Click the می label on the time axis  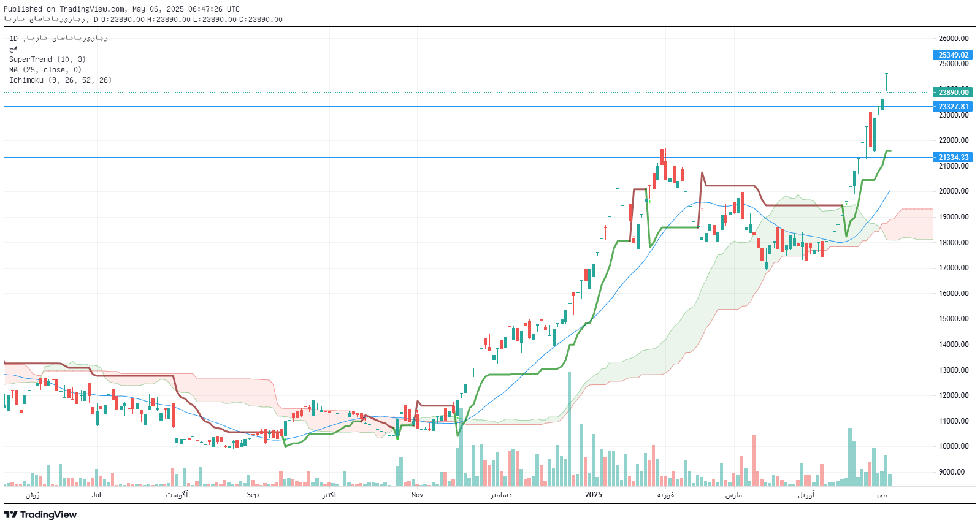coord(882,495)
